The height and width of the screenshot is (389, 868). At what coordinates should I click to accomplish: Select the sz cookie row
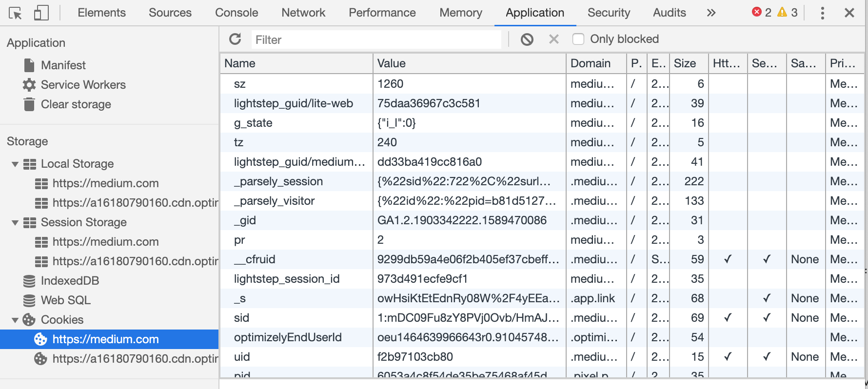(542, 84)
